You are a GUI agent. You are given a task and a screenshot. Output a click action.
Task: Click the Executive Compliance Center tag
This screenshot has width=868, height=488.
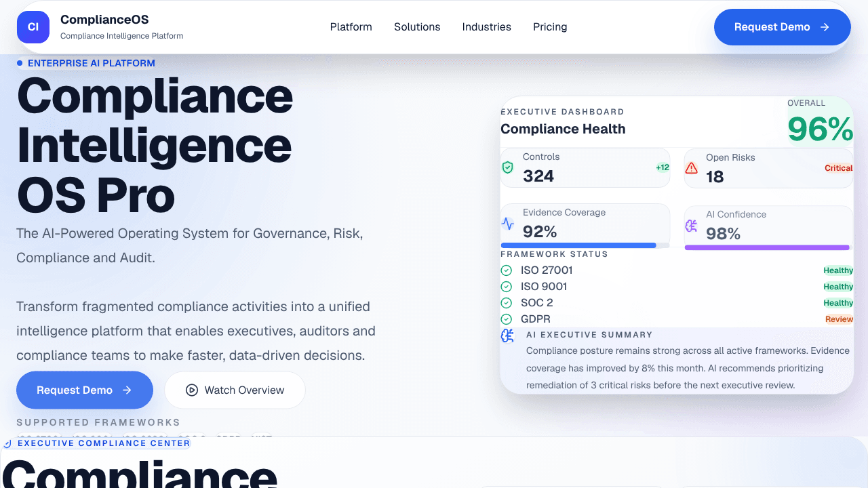96,443
